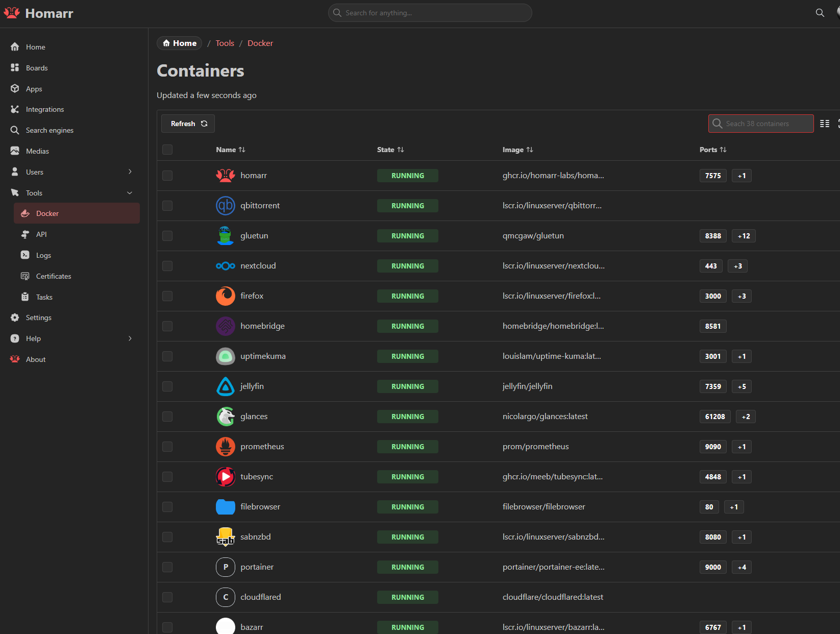Open the Certificates tools page
840x634 pixels.
pyautogui.click(x=77, y=276)
